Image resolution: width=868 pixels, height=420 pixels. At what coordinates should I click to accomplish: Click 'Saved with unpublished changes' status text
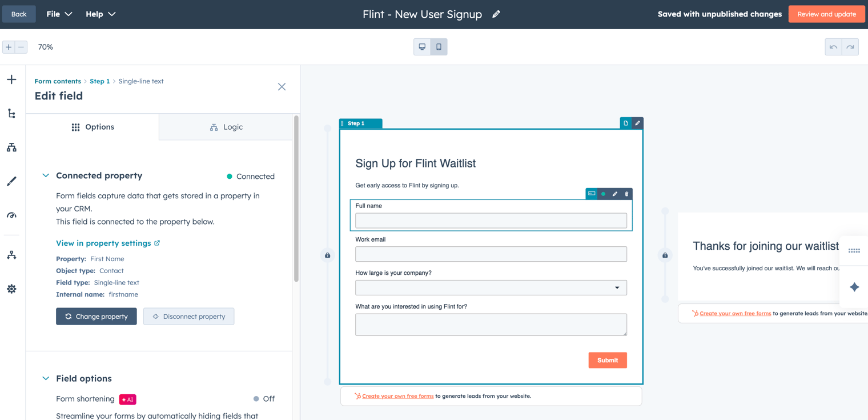tap(720, 14)
